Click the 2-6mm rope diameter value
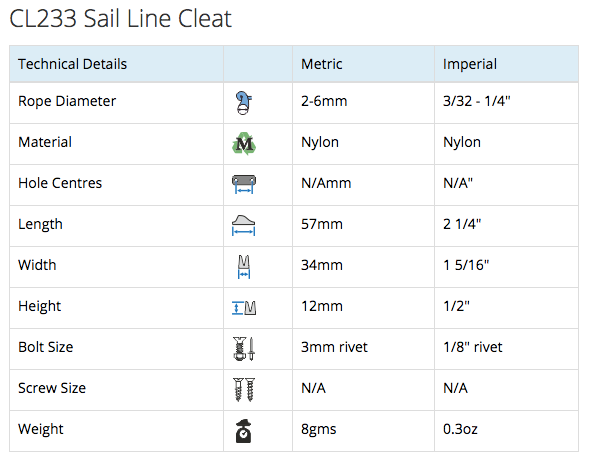Screen dimensions: 598x469 (324, 101)
